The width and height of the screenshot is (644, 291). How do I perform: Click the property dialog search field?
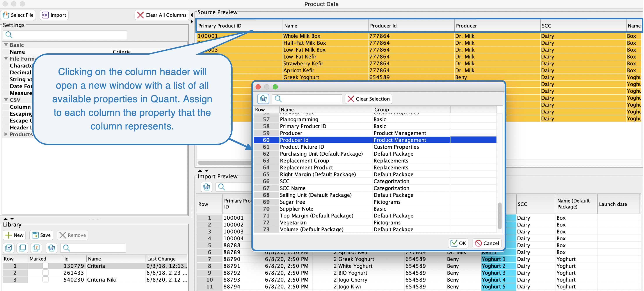pos(307,99)
